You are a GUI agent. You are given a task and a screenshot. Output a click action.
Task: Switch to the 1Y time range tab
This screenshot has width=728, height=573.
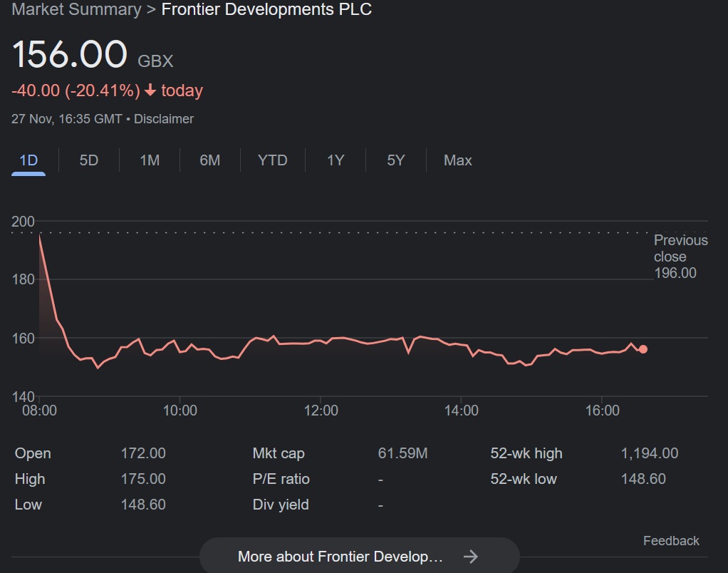(x=336, y=160)
